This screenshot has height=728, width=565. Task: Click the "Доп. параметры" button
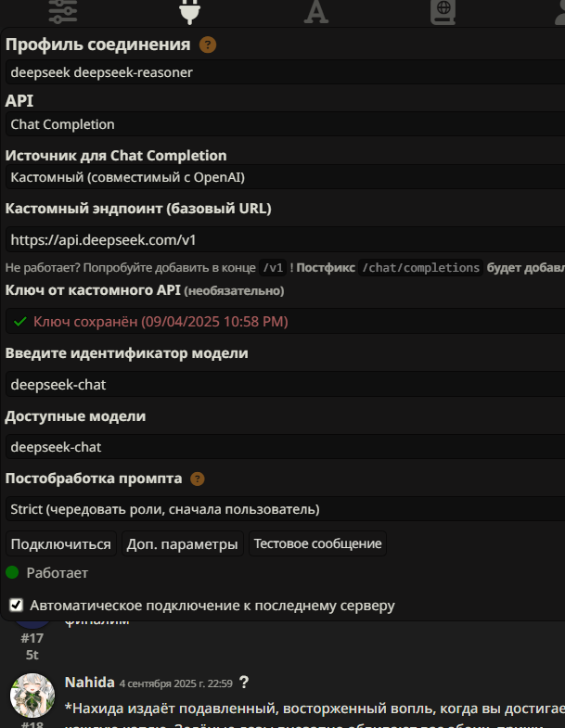click(x=182, y=544)
